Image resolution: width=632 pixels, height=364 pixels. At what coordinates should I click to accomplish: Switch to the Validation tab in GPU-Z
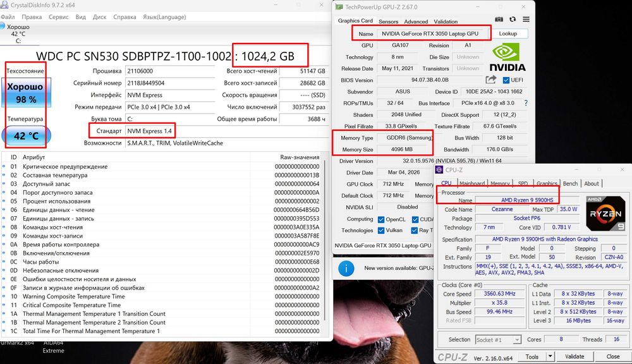pos(446,21)
